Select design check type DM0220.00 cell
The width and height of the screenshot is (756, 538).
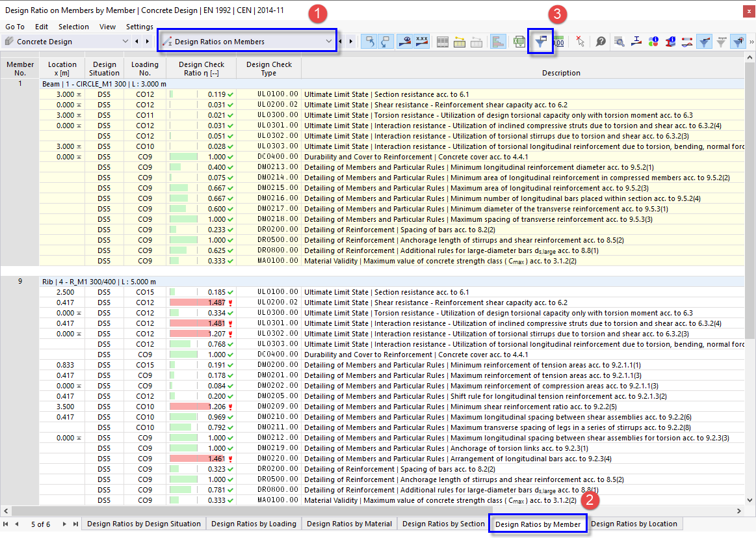pos(269,459)
